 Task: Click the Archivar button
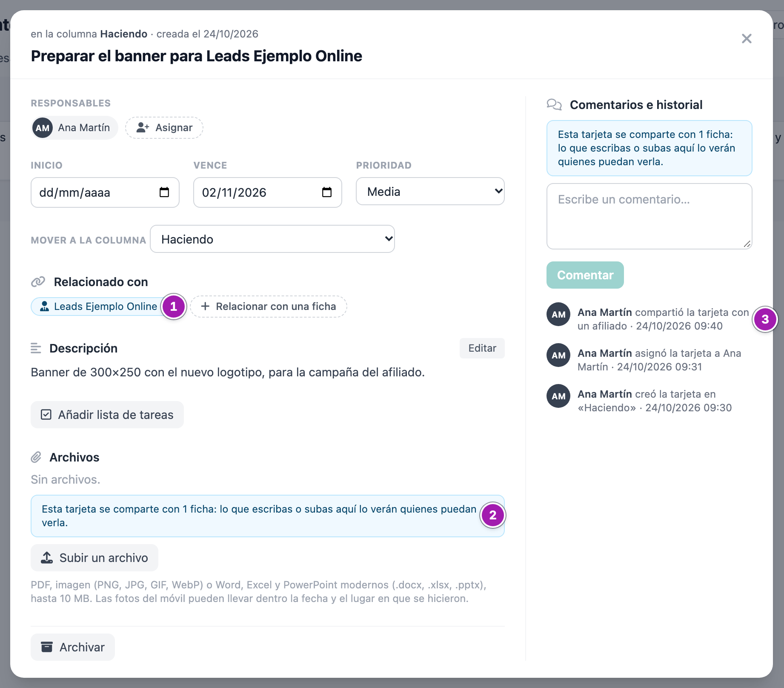pos(73,647)
